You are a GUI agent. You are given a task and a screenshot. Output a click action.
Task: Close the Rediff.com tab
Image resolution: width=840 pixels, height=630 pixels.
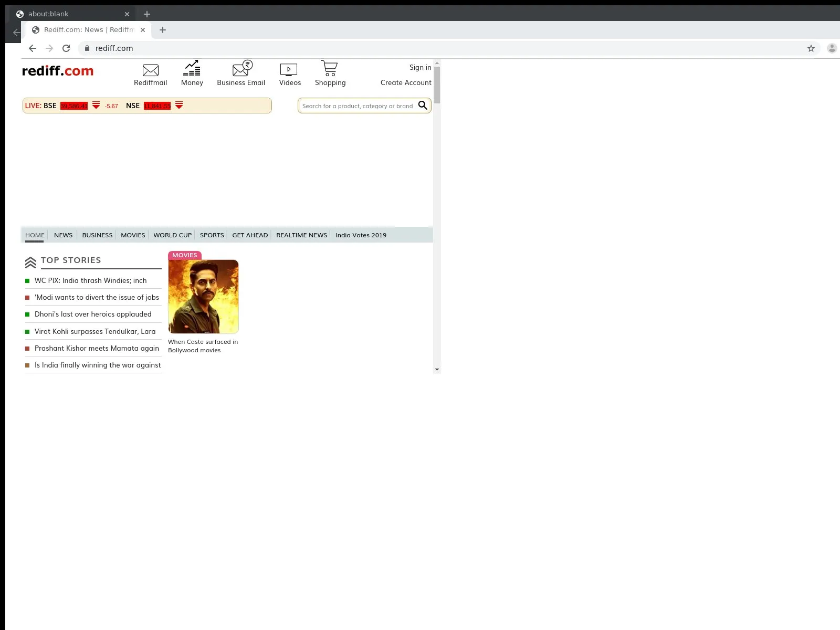(143, 30)
